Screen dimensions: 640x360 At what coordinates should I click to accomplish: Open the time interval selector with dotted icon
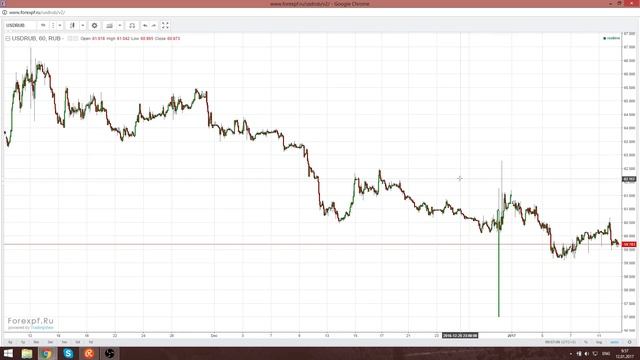point(53,25)
